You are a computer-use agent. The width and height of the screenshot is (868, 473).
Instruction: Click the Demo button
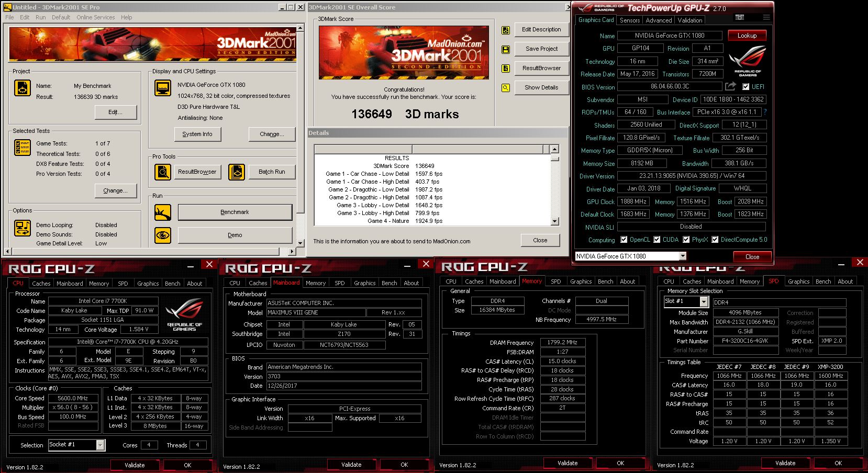[235, 235]
